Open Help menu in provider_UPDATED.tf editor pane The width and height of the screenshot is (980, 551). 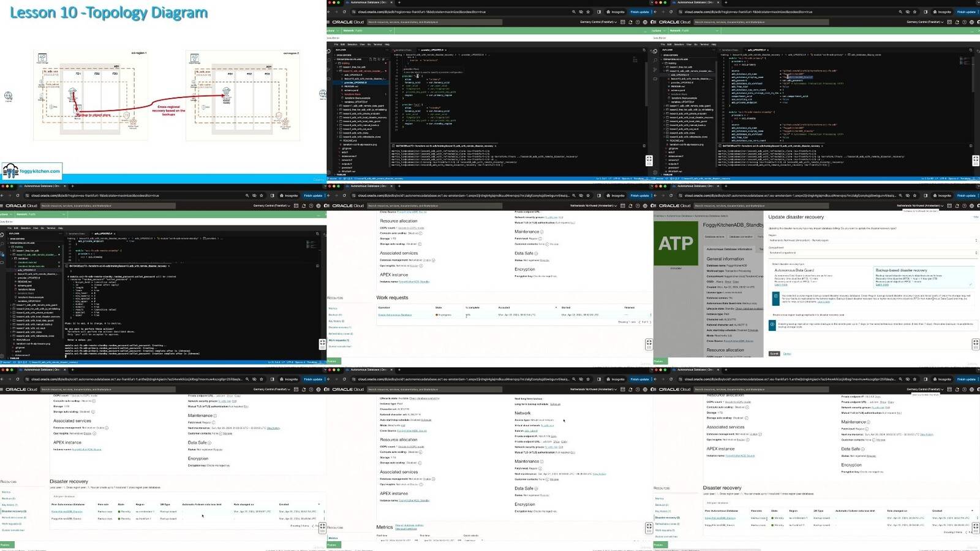tap(388, 44)
